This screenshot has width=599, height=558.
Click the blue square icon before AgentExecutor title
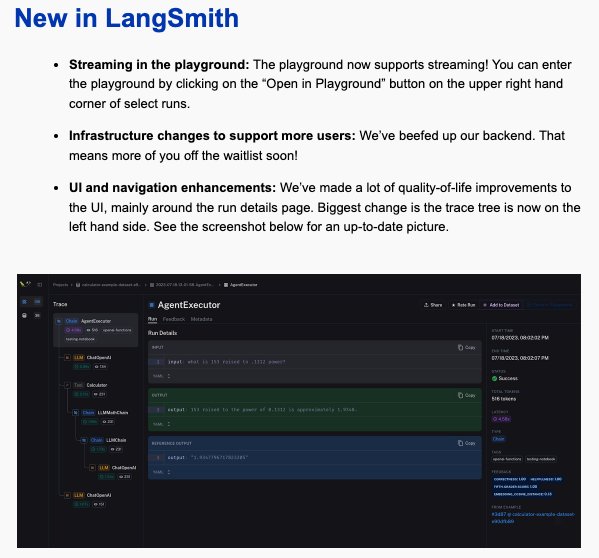[x=151, y=305]
